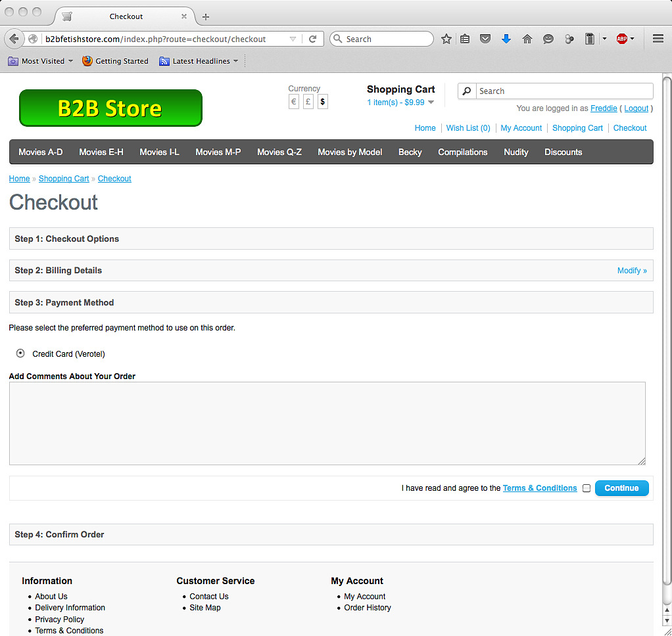Open Order History footer link
The height and width of the screenshot is (636, 672).
(368, 607)
